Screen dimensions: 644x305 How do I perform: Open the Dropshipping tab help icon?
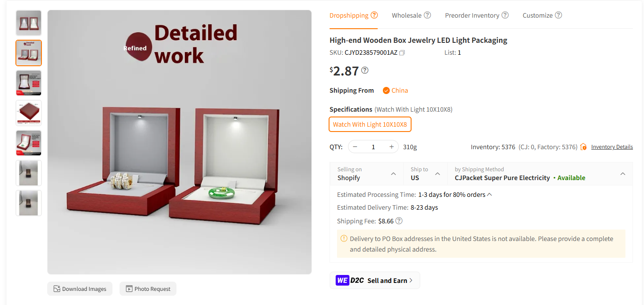click(374, 15)
